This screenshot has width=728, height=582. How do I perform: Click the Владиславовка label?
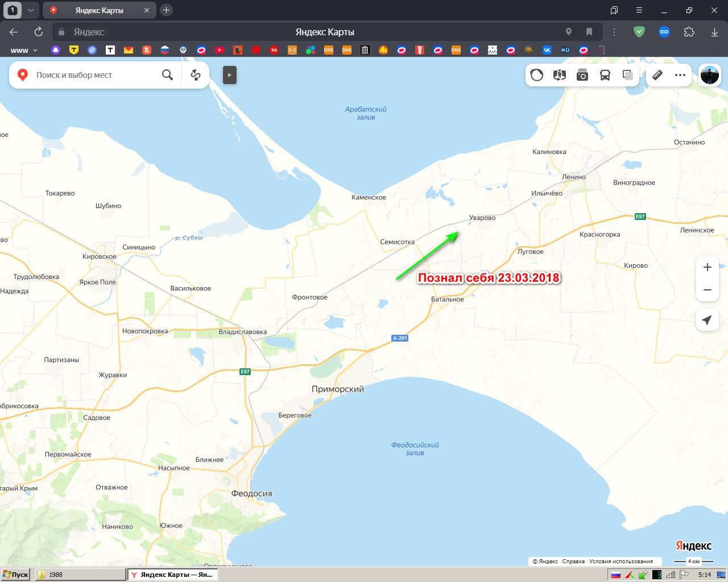(x=243, y=332)
